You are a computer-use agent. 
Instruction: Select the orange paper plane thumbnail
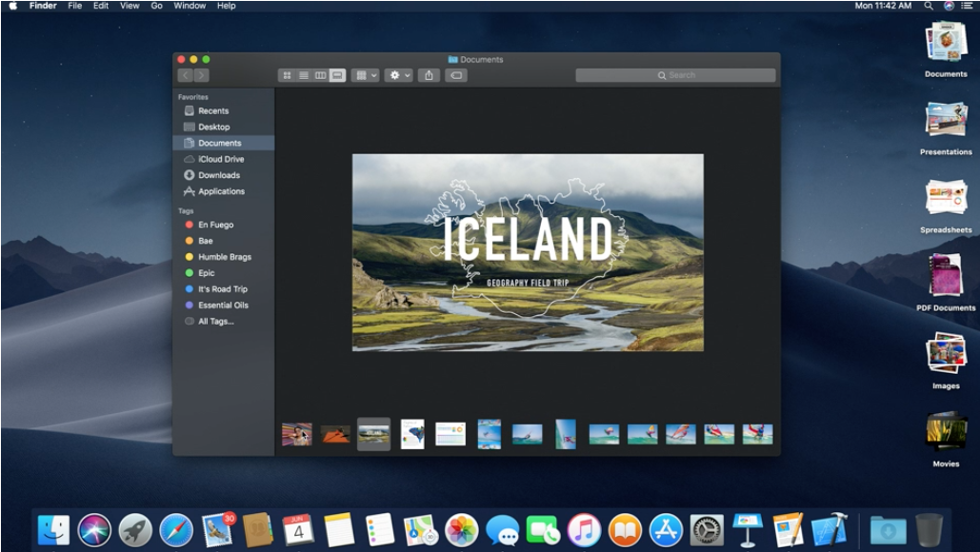335,434
